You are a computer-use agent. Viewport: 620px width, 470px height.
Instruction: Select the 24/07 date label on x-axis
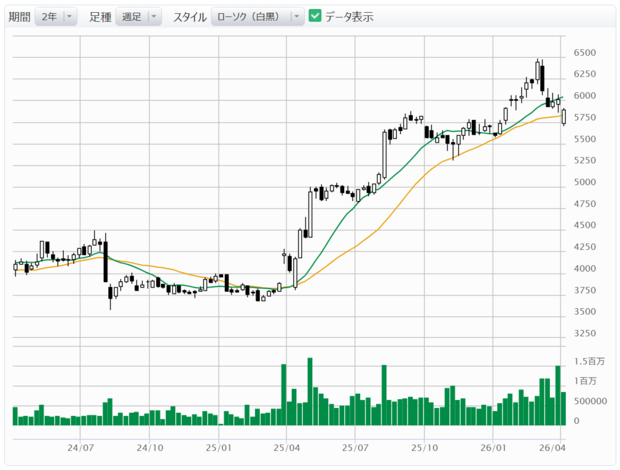[x=81, y=449]
